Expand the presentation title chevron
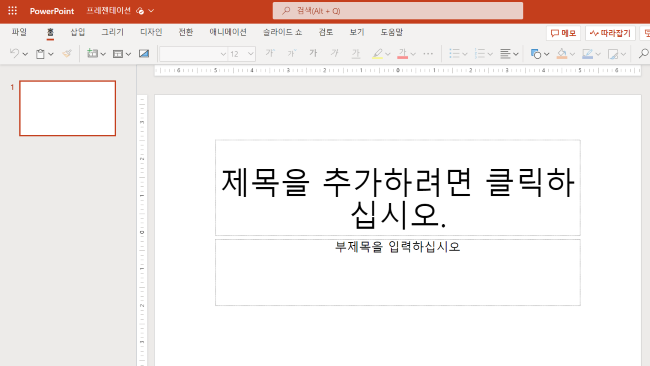 coord(151,11)
